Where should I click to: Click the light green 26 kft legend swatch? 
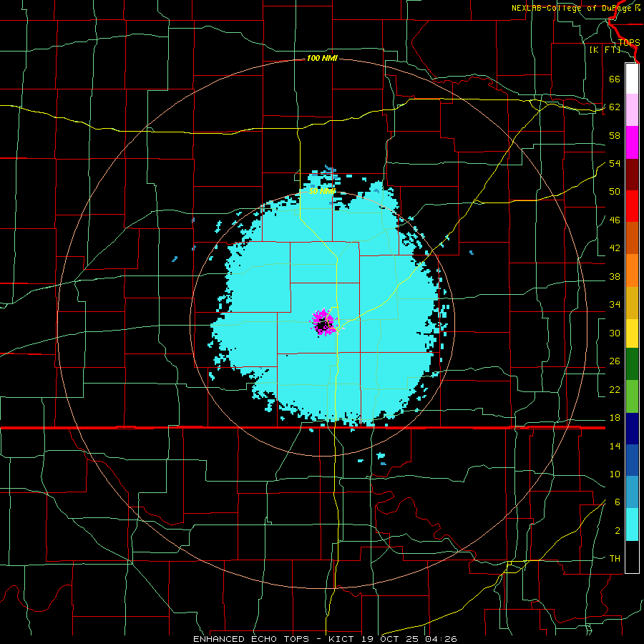tap(632, 396)
